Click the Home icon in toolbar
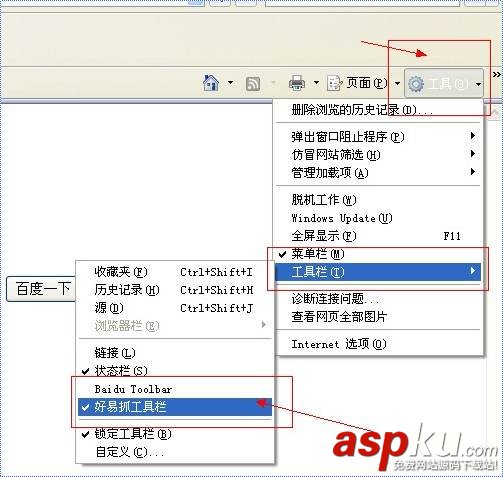This screenshot has height=477, width=503. tap(211, 82)
